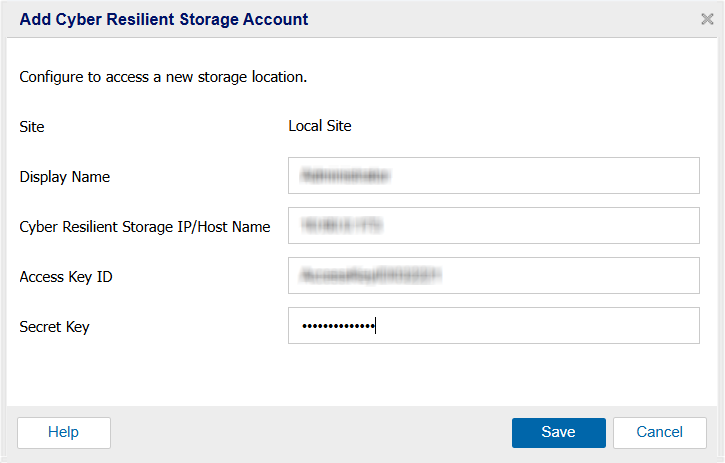The image size is (725, 463).
Task: Click the "Configure to access a new storage location" text
Action: 163,76
